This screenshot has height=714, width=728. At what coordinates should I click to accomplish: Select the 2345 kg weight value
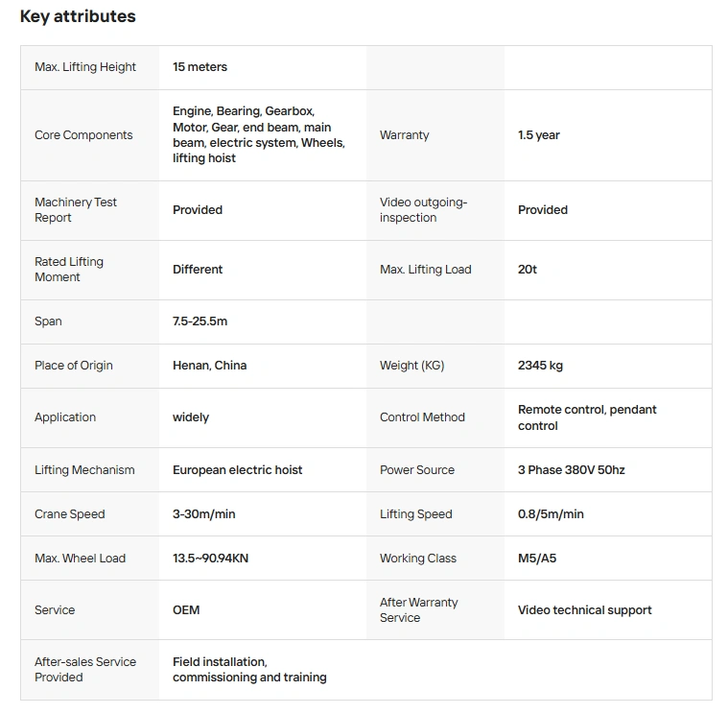point(540,366)
